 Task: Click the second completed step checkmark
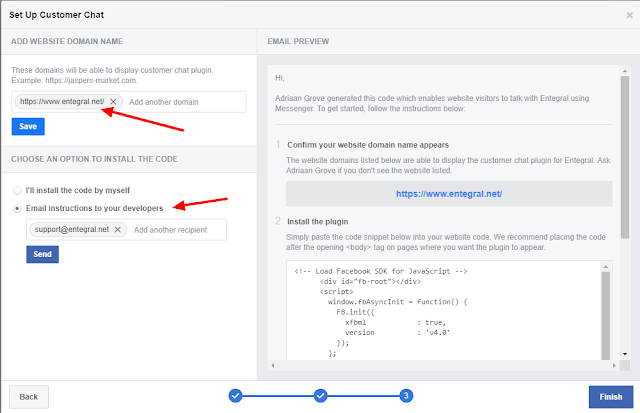320,395
